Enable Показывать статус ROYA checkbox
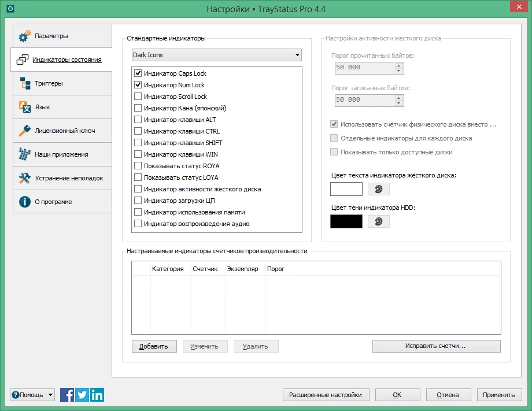Viewport: 532px width, 411px height. (x=138, y=166)
